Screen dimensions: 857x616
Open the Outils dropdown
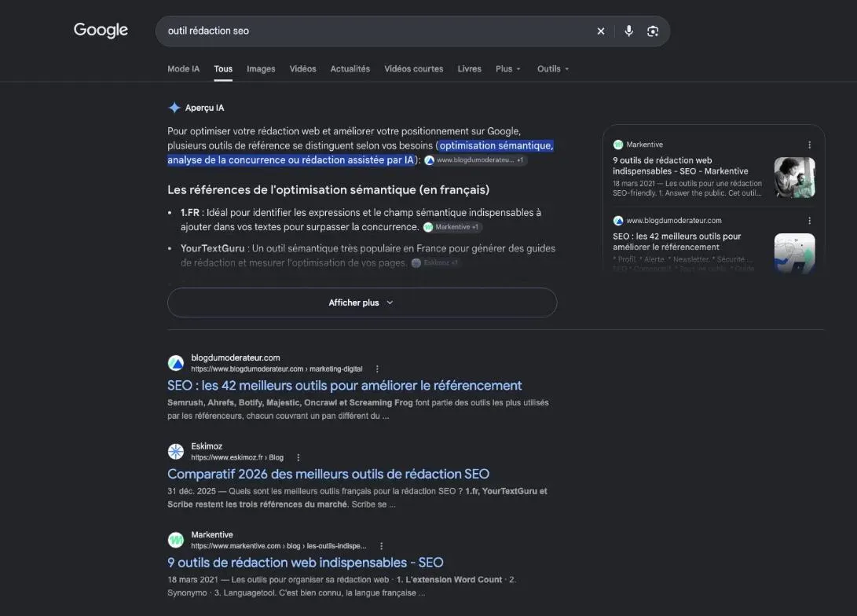(552, 69)
